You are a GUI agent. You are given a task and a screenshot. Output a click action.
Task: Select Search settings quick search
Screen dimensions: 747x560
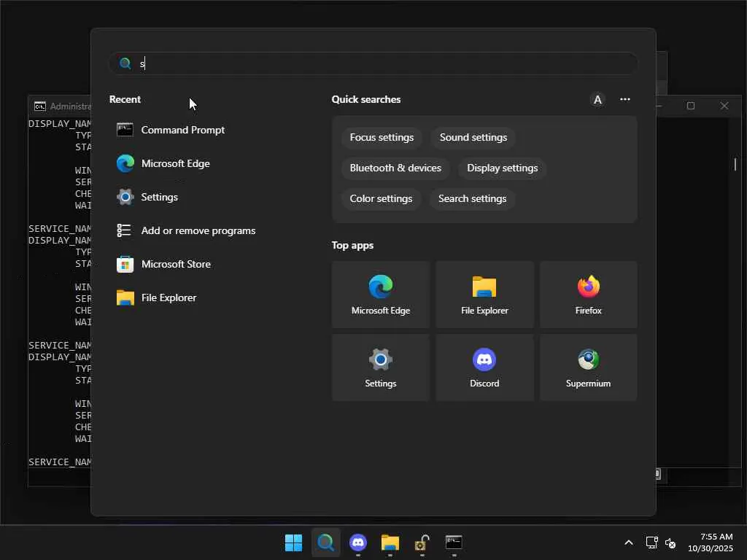coord(472,198)
